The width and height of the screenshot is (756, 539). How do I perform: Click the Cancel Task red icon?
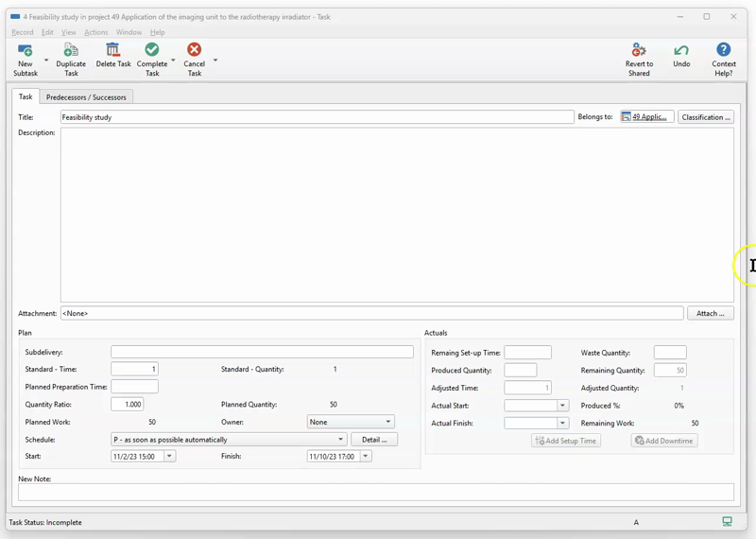(194, 50)
